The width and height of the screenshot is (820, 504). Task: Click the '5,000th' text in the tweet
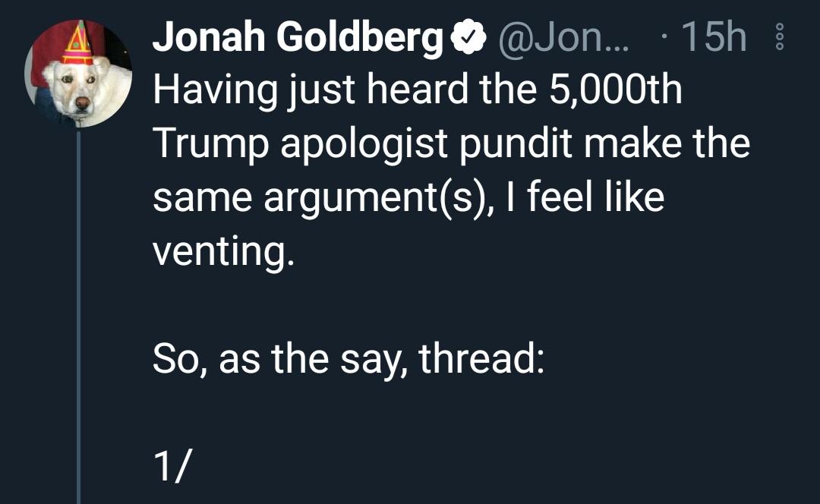pos(613,91)
